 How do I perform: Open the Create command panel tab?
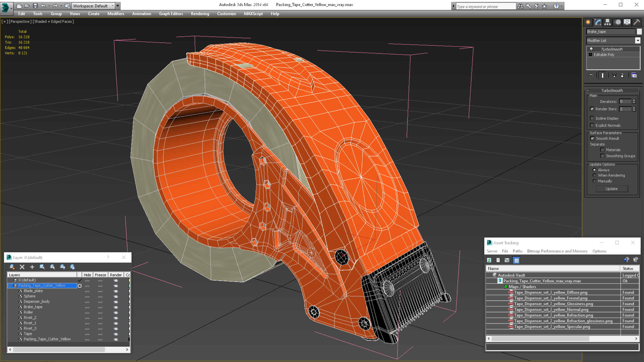tap(588, 22)
